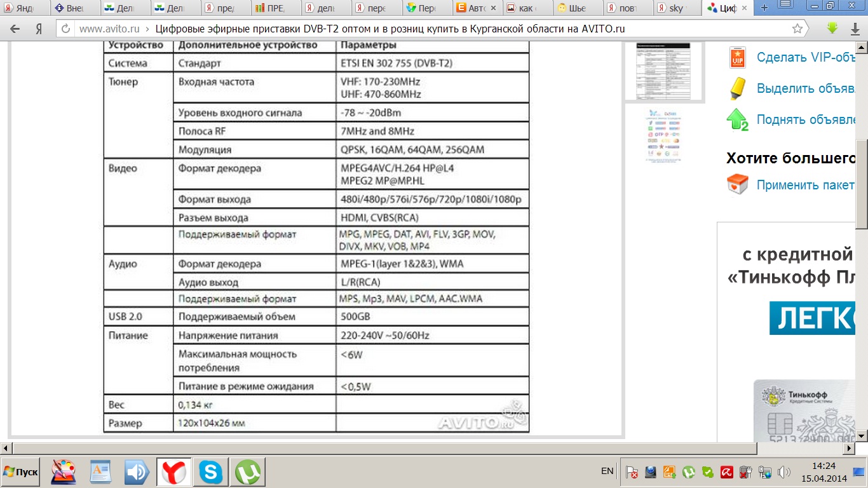Click the 'Уровень входного сигнала' cell
The height and width of the screenshot is (488, 868).
254,113
